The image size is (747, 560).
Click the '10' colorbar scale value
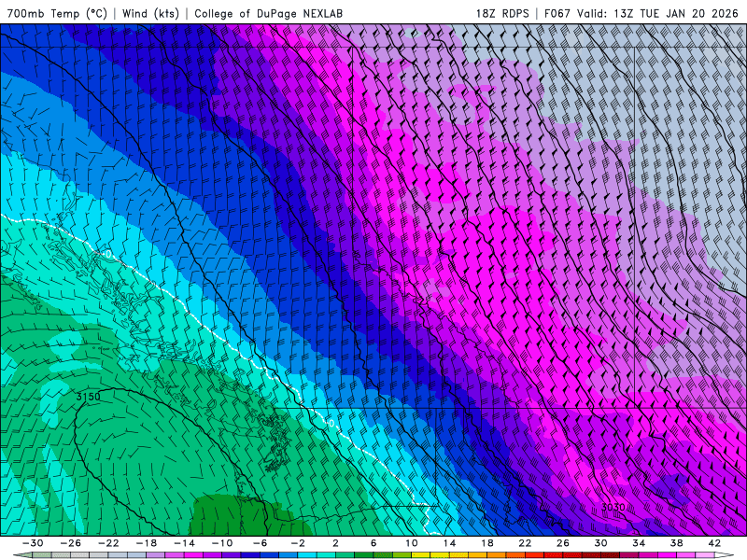(412, 543)
